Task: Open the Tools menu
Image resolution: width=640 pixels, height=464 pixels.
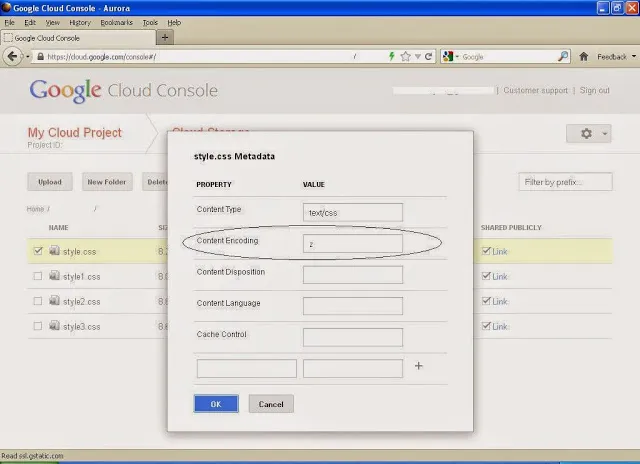Action: coord(150,22)
